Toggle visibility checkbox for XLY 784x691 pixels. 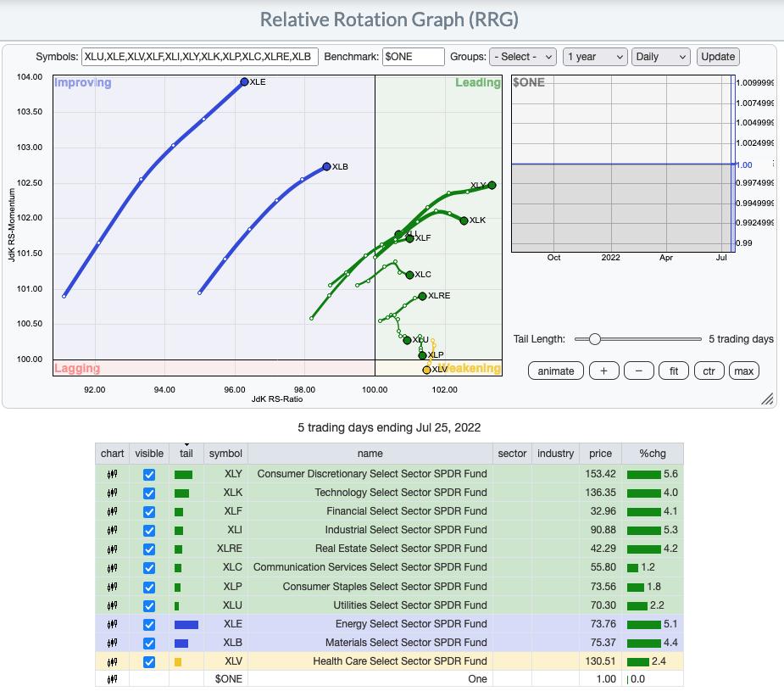pos(149,475)
